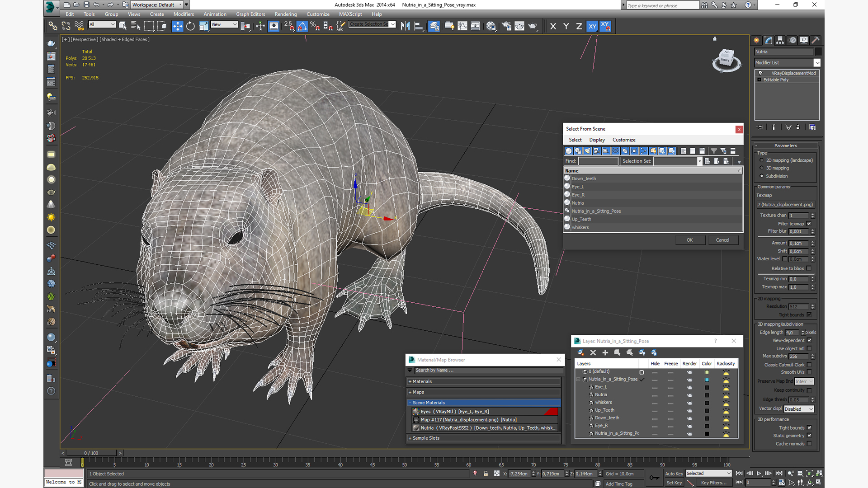Image resolution: width=868 pixels, height=488 pixels.
Task: Open Select by Name from main toolbar
Action: point(136,26)
